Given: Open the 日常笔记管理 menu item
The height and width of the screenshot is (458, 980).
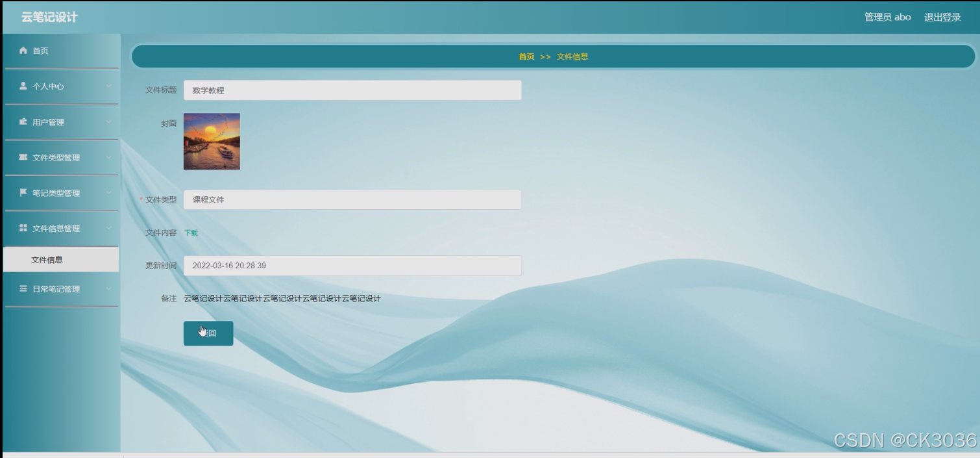Looking at the screenshot, I should pos(61,289).
